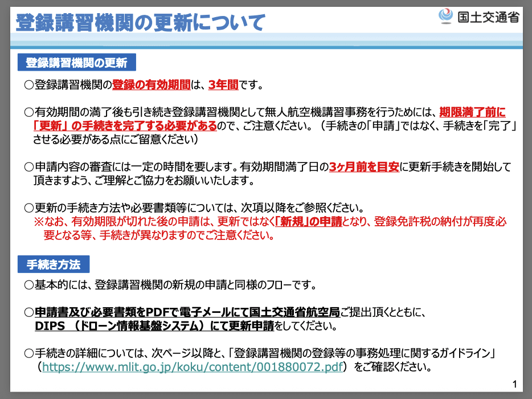Select the 登録講習機関の更新 section header
This screenshot has height=399, width=532.
(76, 63)
